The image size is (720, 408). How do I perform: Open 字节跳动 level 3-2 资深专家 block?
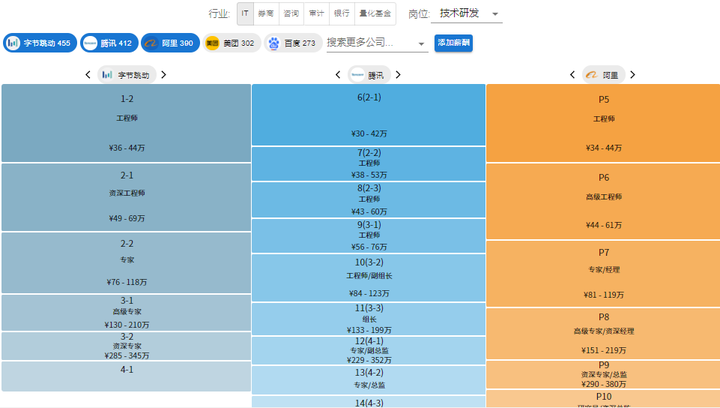pyautogui.click(x=126, y=346)
